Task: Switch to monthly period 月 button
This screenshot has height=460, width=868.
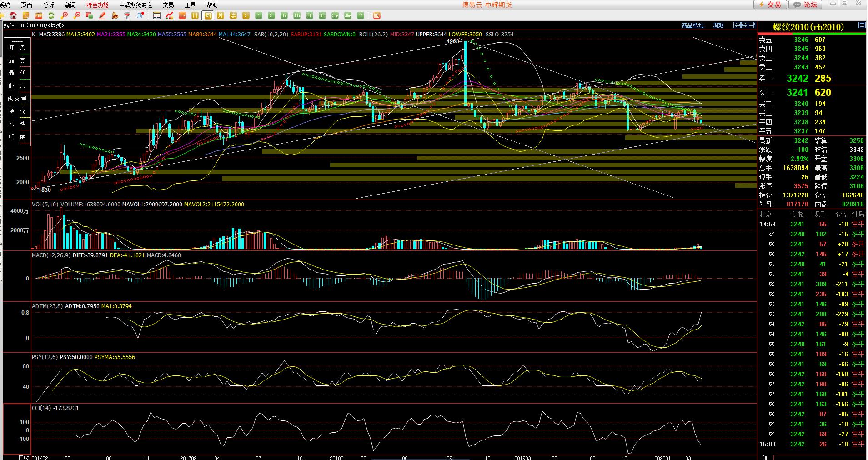Action: [x=221, y=15]
